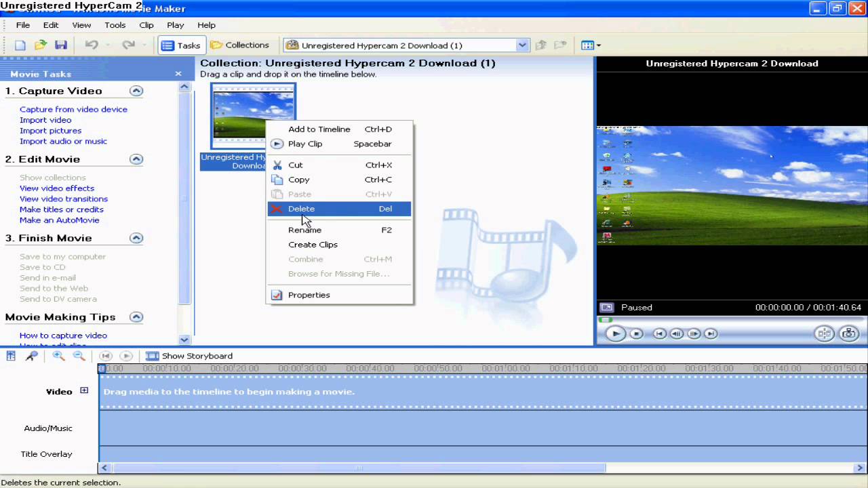This screenshot has height=488, width=868.
Task: Collapse the Capture Video section
Action: (136, 91)
